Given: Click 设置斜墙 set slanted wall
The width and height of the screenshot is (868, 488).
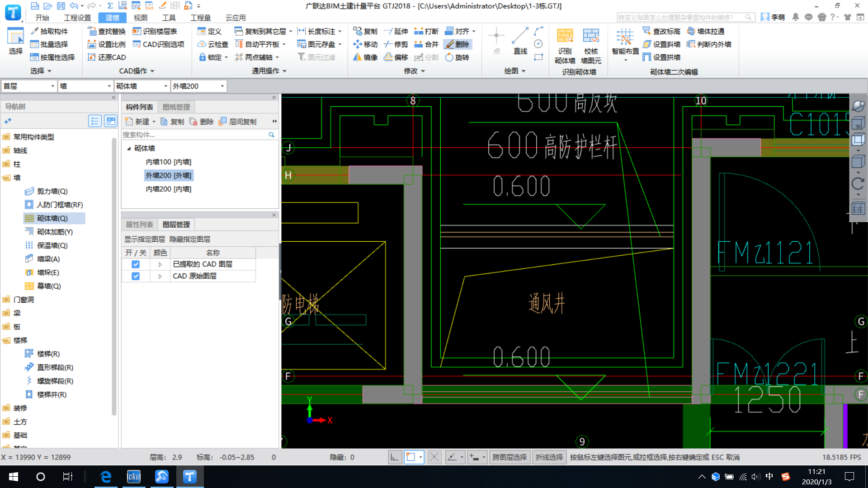Looking at the screenshot, I should 661,44.
